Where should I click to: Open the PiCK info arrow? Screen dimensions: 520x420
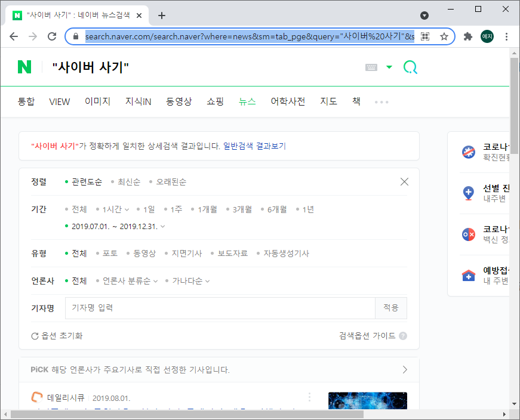pos(405,370)
